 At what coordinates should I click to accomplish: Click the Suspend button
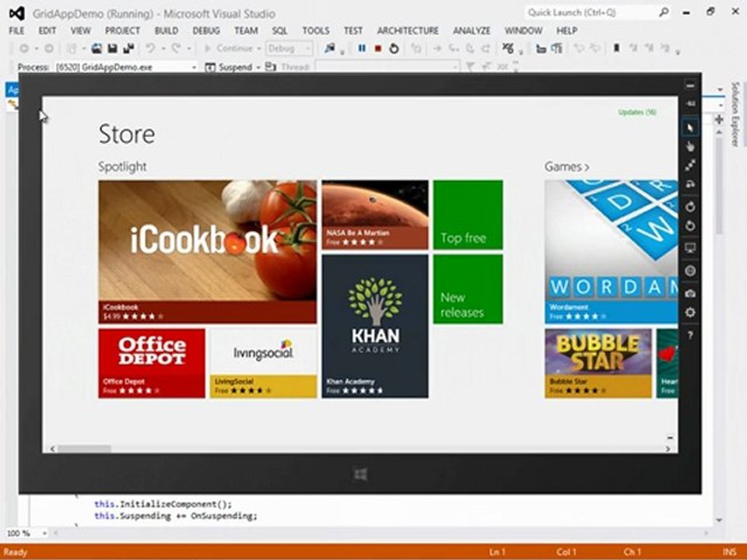229,67
